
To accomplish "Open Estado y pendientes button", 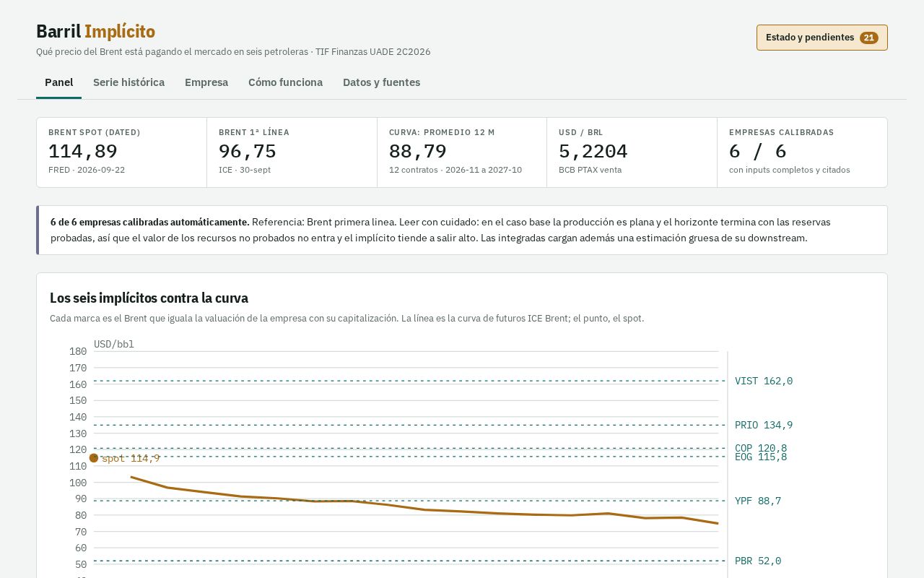I will [x=822, y=38].
